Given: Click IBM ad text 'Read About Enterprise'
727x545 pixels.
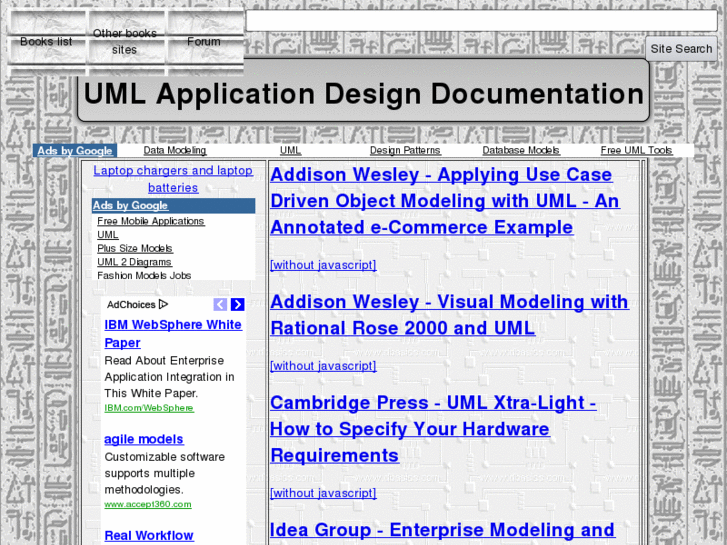Looking at the screenshot, I should pyautogui.click(x=164, y=361).
